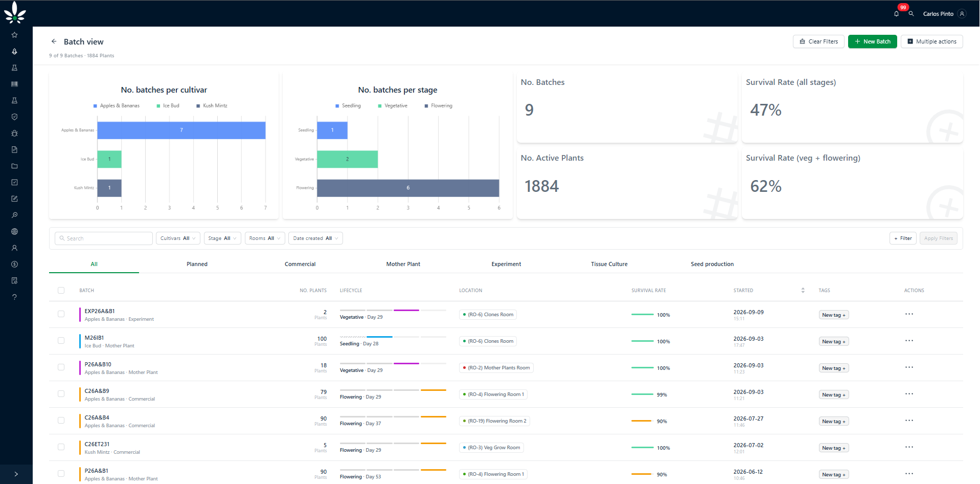Switch to the Tissue Culture tab
This screenshot has height=484, width=980.
click(609, 264)
